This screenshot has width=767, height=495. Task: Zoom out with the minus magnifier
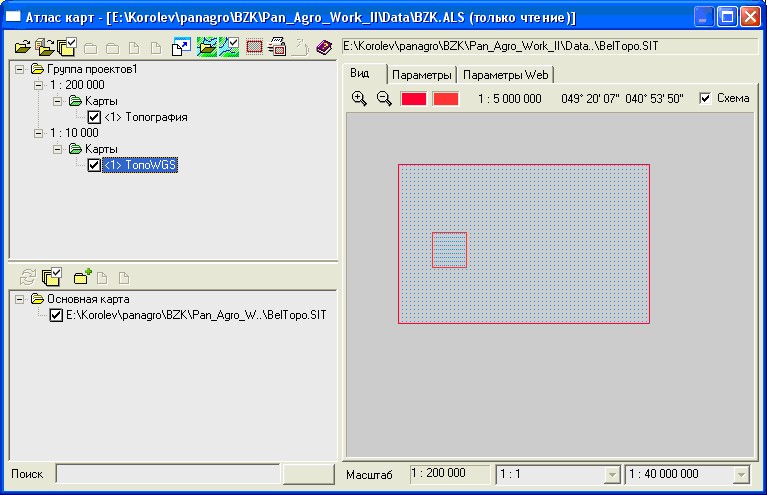coord(383,99)
